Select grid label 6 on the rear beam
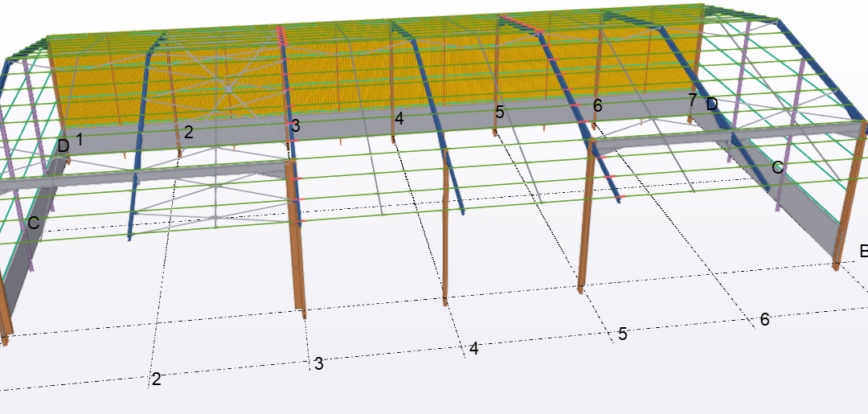868x414 pixels. click(597, 105)
